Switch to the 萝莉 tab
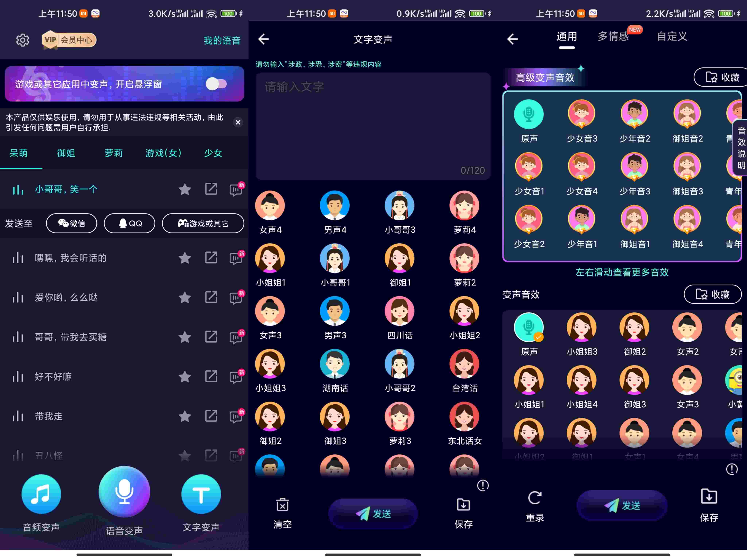 pos(114,153)
